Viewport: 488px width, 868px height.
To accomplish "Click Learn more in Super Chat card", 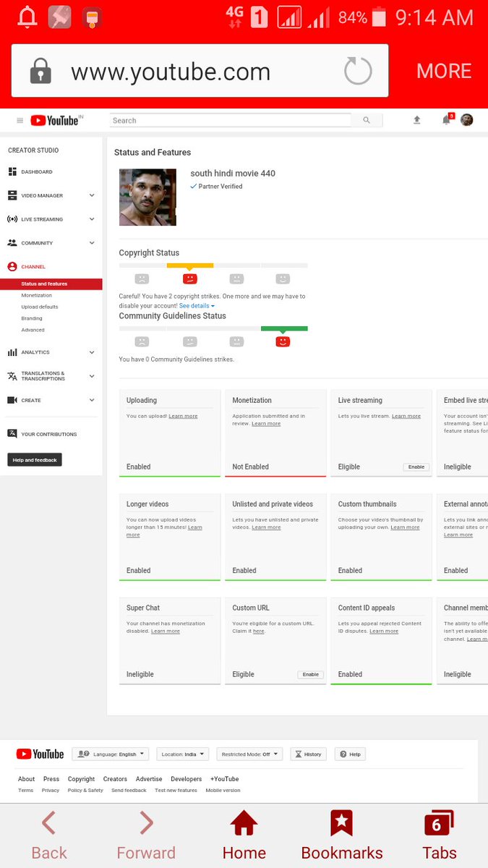I will coord(166,631).
